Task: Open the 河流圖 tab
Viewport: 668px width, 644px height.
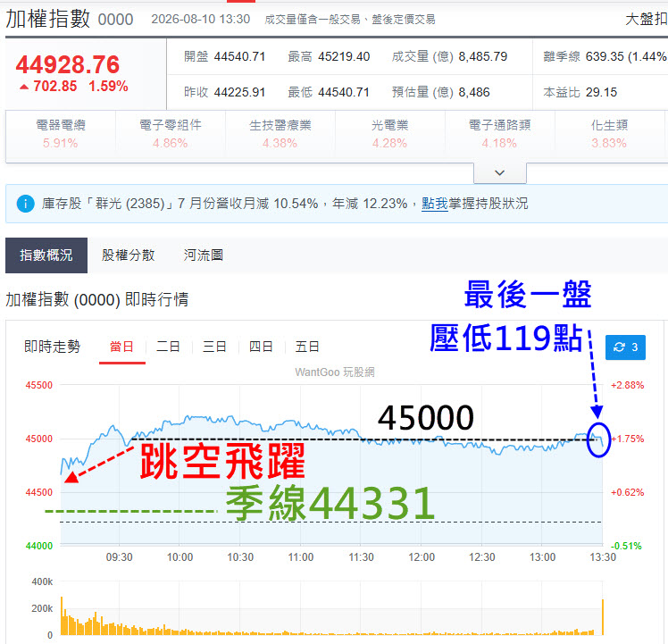Action: pos(204,255)
